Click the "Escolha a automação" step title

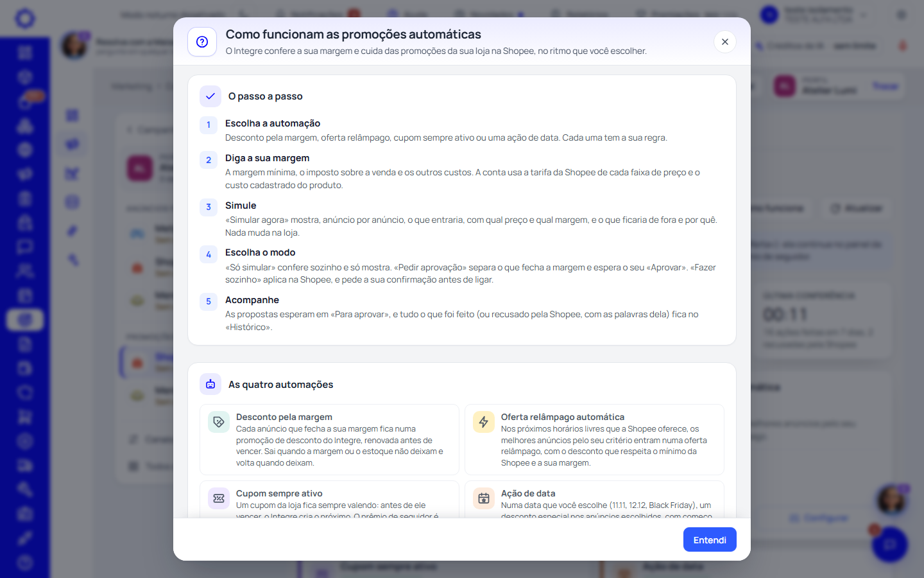pyautogui.click(x=273, y=123)
